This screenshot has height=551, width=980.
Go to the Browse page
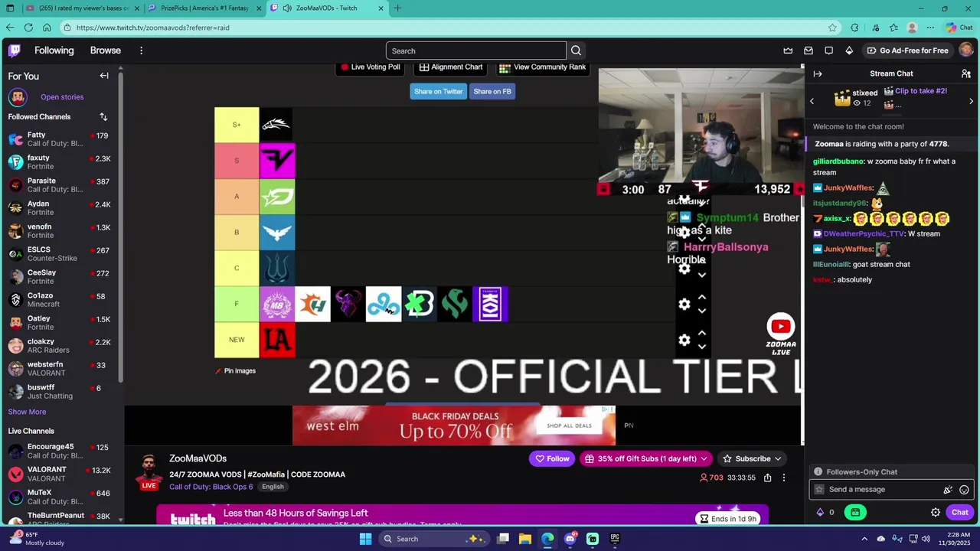click(106, 51)
